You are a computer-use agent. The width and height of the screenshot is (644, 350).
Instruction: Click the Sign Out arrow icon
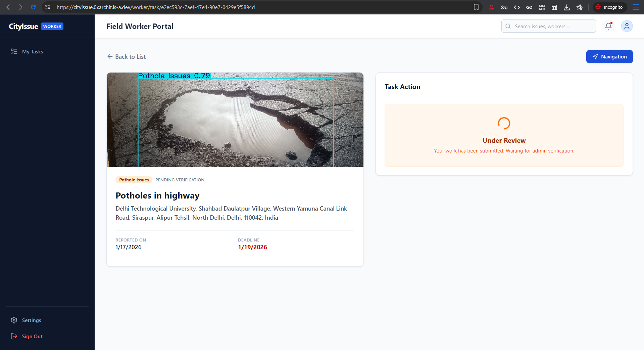tap(14, 336)
